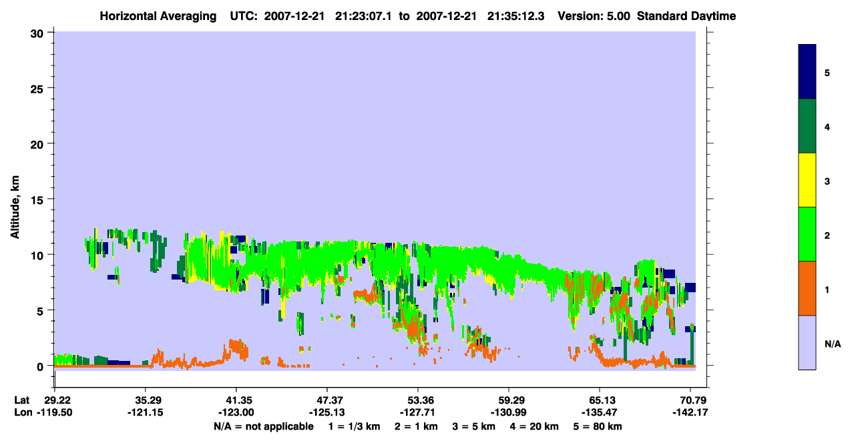Click the y-axis tick label 15
868x445 pixels.
coord(39,199)
